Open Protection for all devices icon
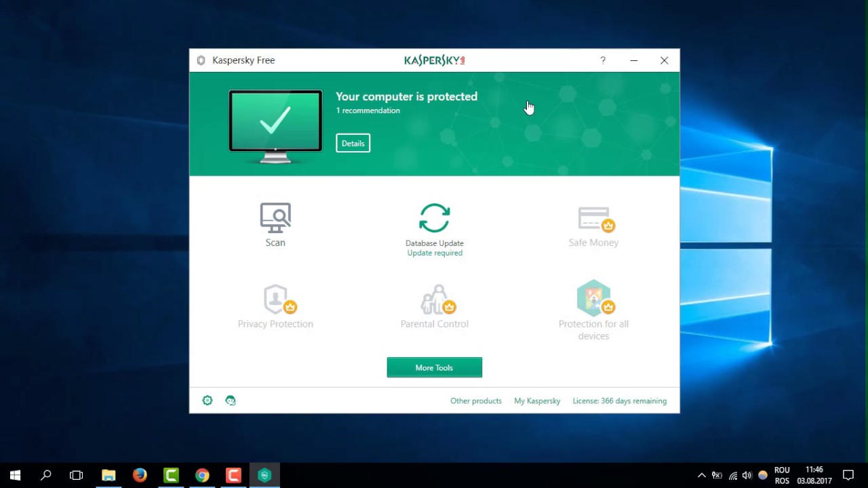868x488 pixels. [595, 298]
